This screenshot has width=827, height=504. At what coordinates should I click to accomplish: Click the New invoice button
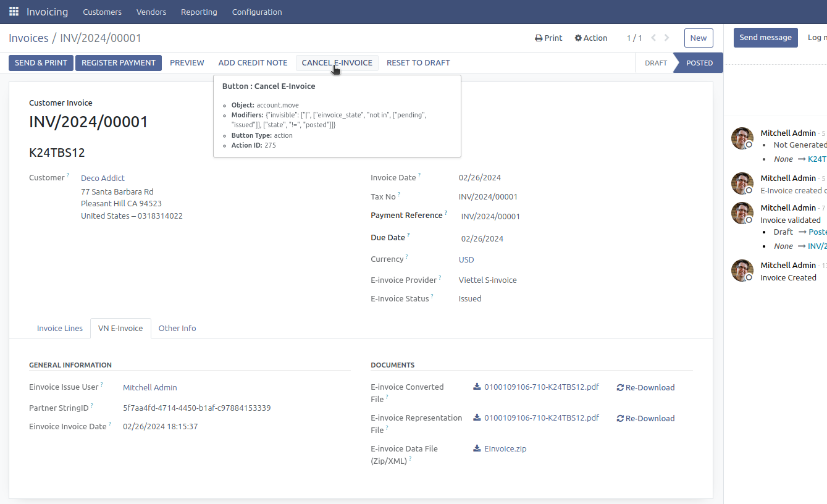[698, 38]
